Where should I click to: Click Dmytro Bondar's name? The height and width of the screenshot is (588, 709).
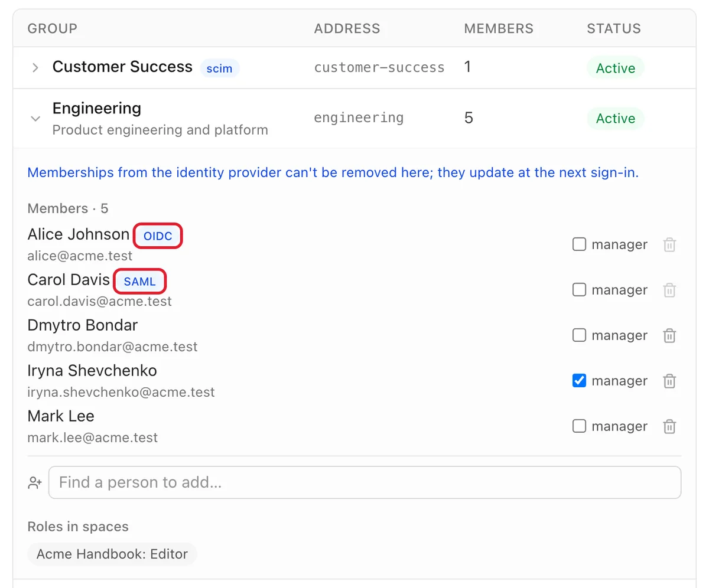tap(83, 325)
